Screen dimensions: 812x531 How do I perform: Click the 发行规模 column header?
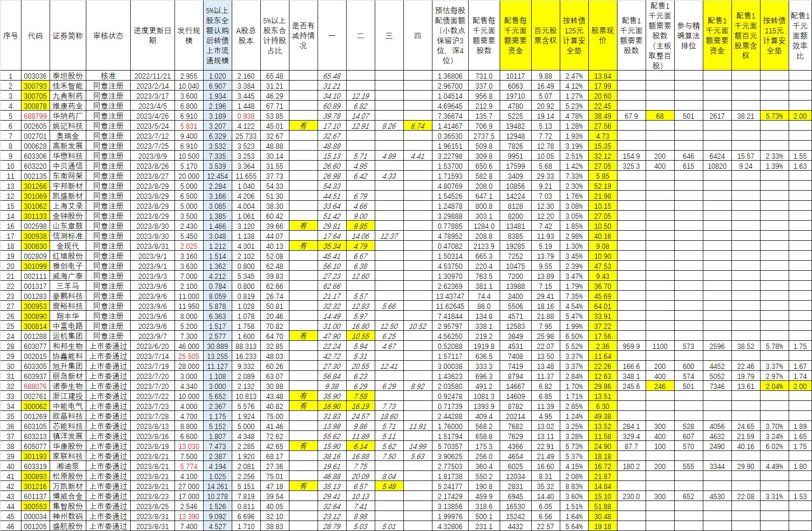(189, 36)
